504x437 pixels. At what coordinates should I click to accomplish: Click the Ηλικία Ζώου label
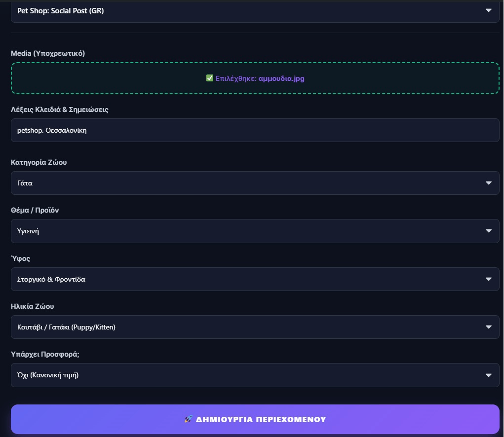[33, 306]
